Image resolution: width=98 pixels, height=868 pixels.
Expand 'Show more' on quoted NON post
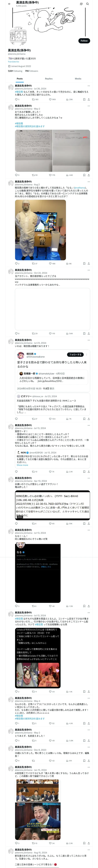point(22,465)
